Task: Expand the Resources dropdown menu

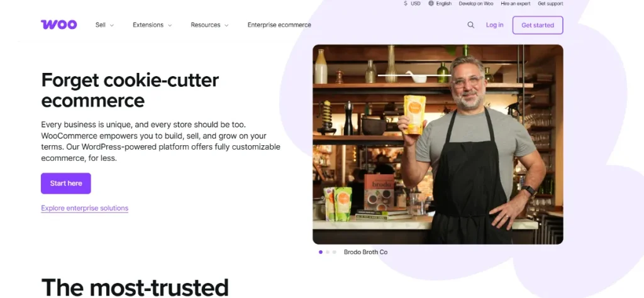Action: click(x=209, y=25)
